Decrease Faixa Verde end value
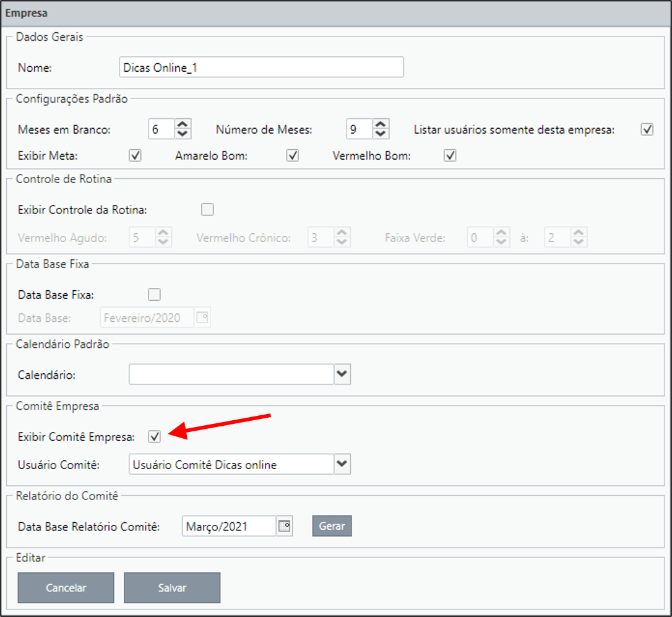Viewport: 672px width, 617px height. (x=578, y=242)
